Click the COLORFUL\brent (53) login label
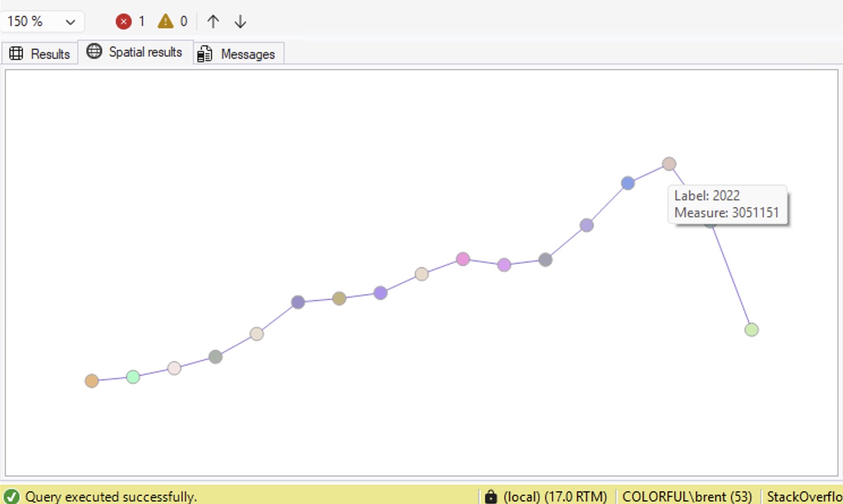The width and height of the screenshot is (843, 504). (x=687, y=497)
